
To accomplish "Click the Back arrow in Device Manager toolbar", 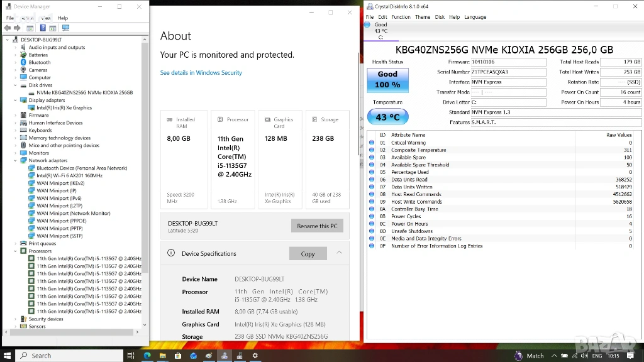I will coord(7,28).
